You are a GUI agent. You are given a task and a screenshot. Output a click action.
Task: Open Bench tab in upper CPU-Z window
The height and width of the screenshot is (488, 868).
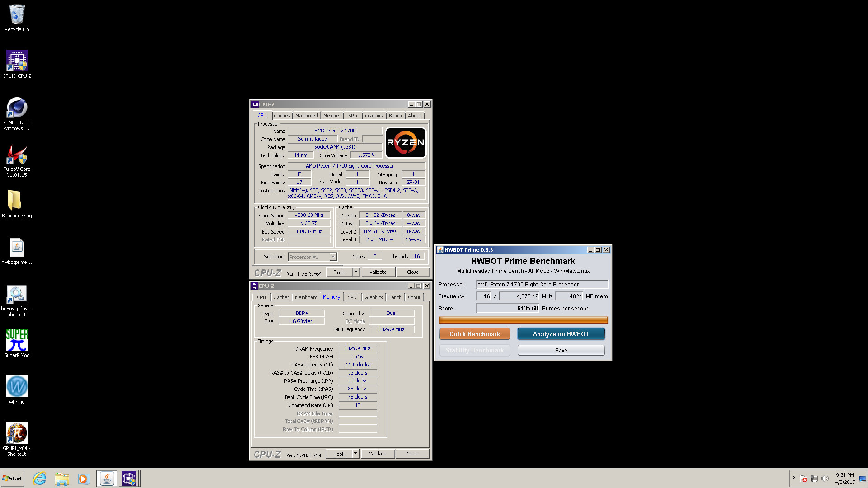(x=396, y=116)
